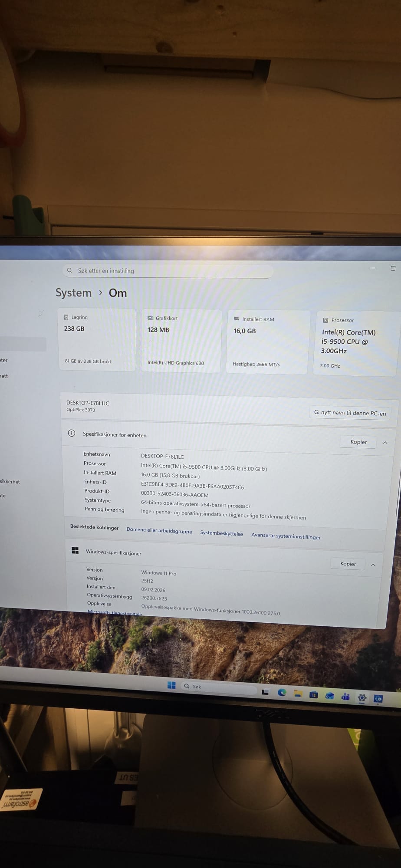Select the device name DESKTOP-E78L1LC in specs
The width and height of the screenshot is (401, 868).
[162, 457]
